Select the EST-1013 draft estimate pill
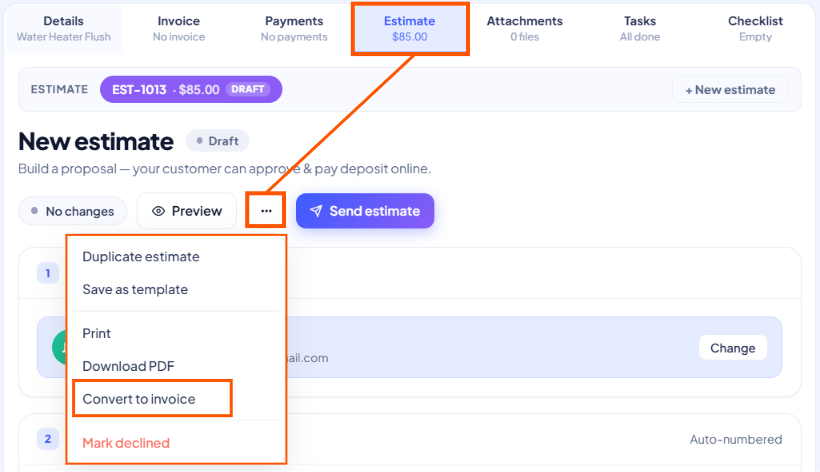The height and width of the screenshot is (472, 820). (191, 89)
